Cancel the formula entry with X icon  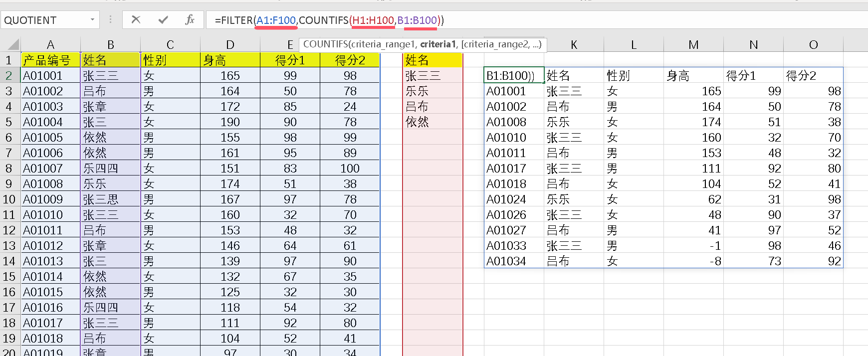136,20
